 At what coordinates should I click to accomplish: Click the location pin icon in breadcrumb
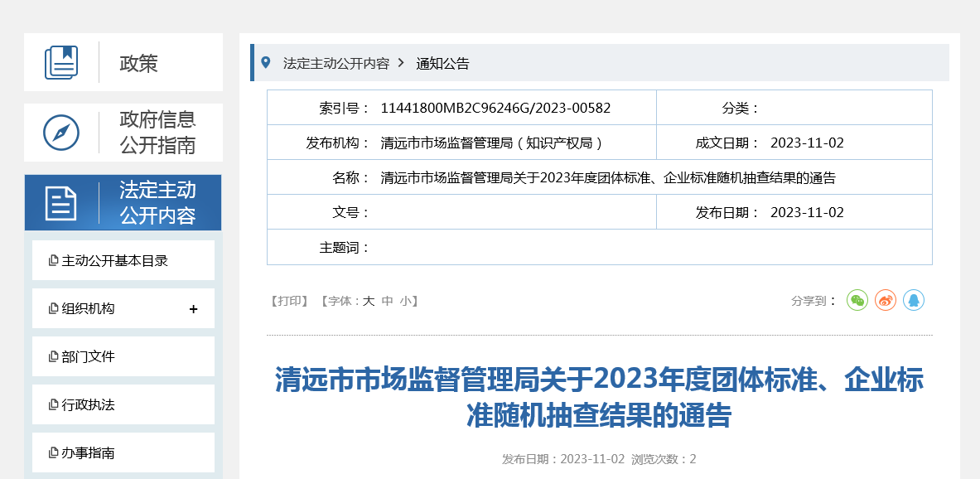(266, 63)
